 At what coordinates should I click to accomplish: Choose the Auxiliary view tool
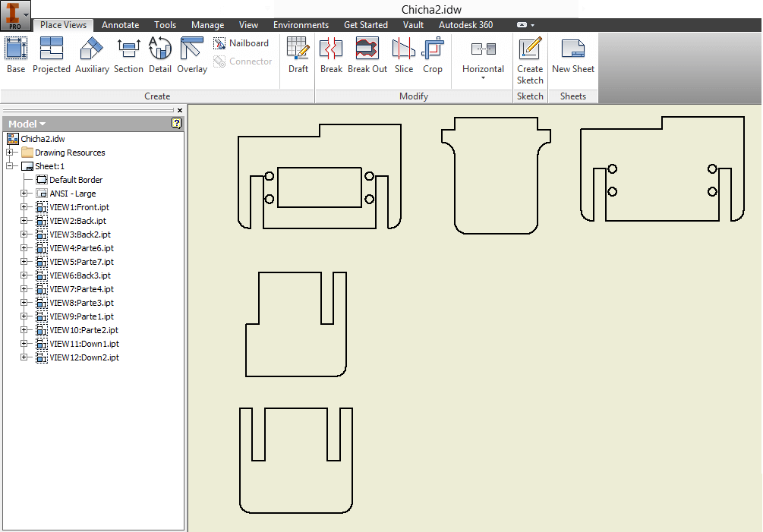(x=92, y=55)
